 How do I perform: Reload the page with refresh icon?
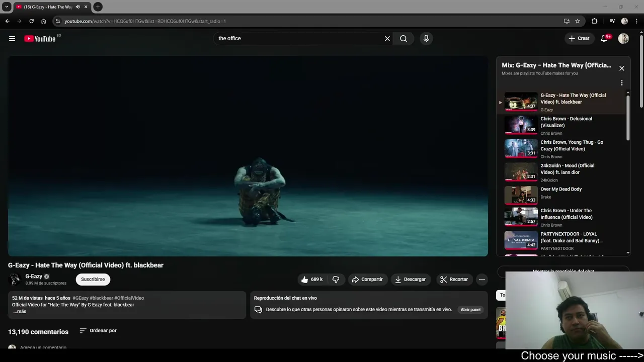(31, 21)
